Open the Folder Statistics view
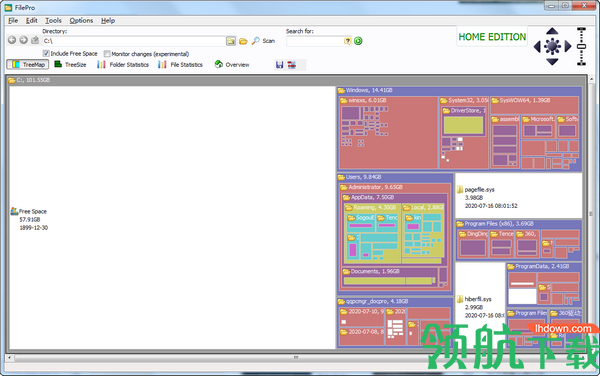Screen dimensions: 600x376 tap(122, 65)
